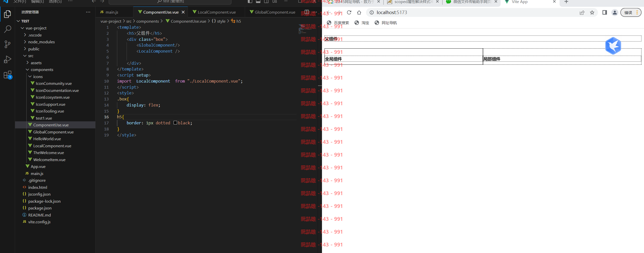Open README.md in the file tree
The height and width of the screenshot is (253, 644).
tap(39, 215)
